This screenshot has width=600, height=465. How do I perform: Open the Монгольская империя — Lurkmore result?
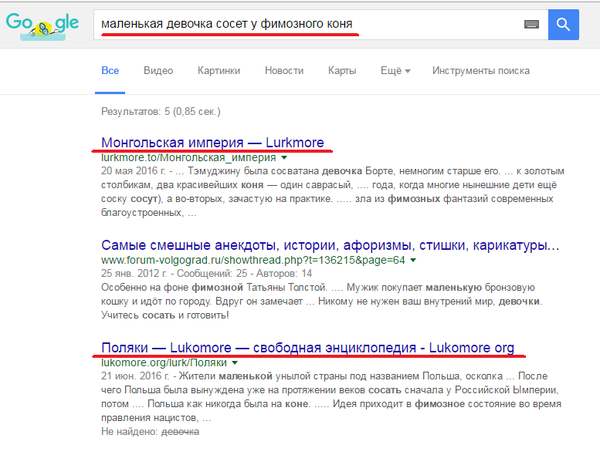point(212,142)
